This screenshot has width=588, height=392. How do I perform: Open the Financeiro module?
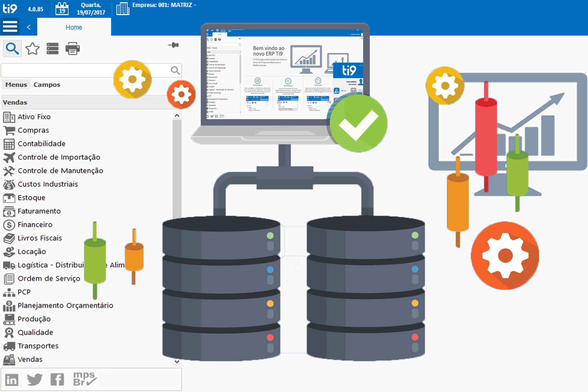pos(35,225)
